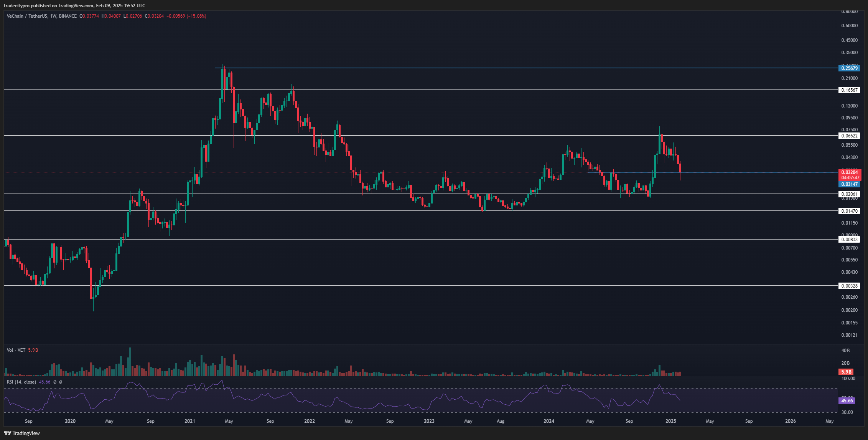Click the 0.09500 price axis label
This screenshot has height=440, width=868.
(849, 118)
